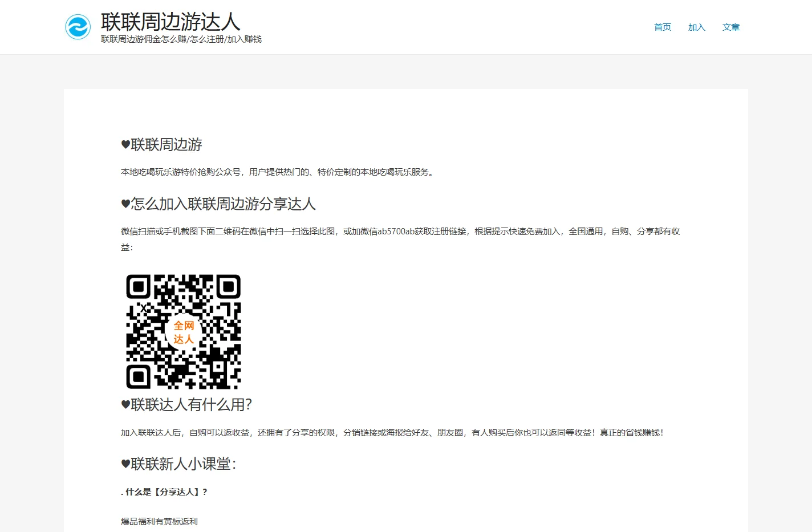
Task: Go to 首页 in the navigation menu
Action: pos(663,27)
